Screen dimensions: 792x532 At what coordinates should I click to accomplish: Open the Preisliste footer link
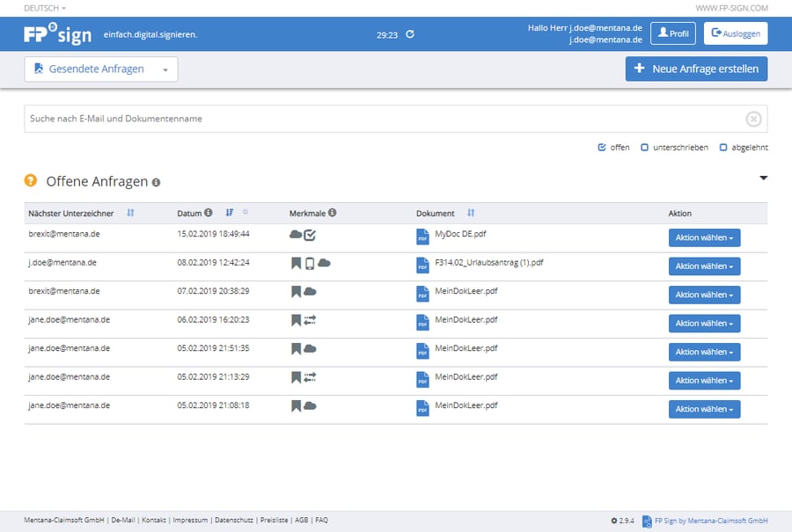pos(275,521)
